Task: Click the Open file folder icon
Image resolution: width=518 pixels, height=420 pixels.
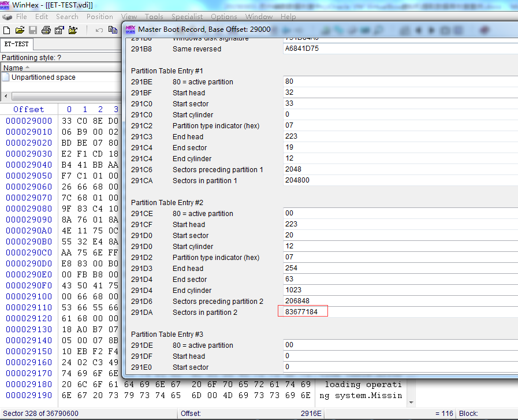Action: [20, 31]
